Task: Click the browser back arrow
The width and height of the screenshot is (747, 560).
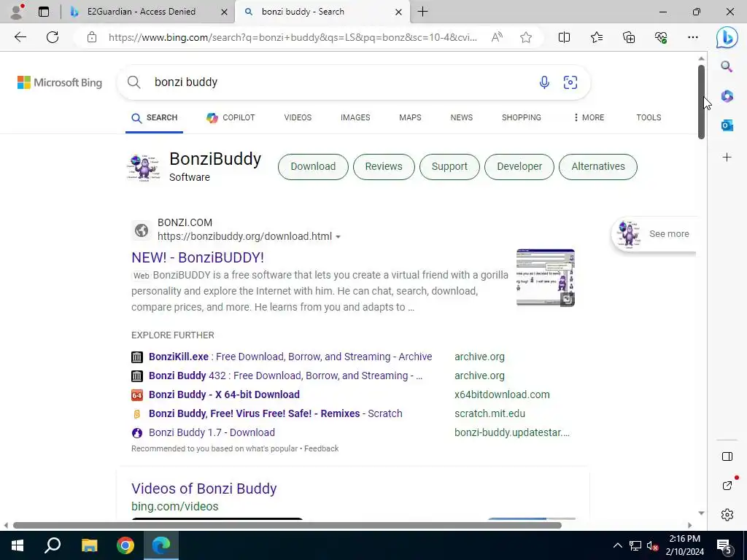Action: 20,37
